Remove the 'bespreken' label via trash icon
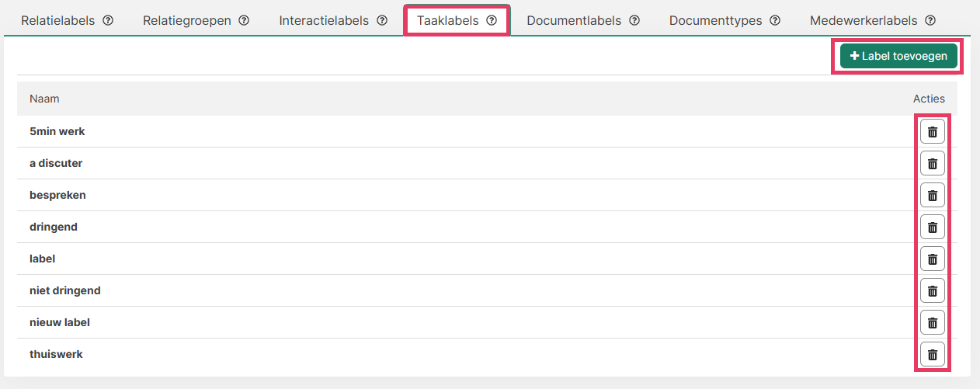980x389 pixels. click(932, 196)
